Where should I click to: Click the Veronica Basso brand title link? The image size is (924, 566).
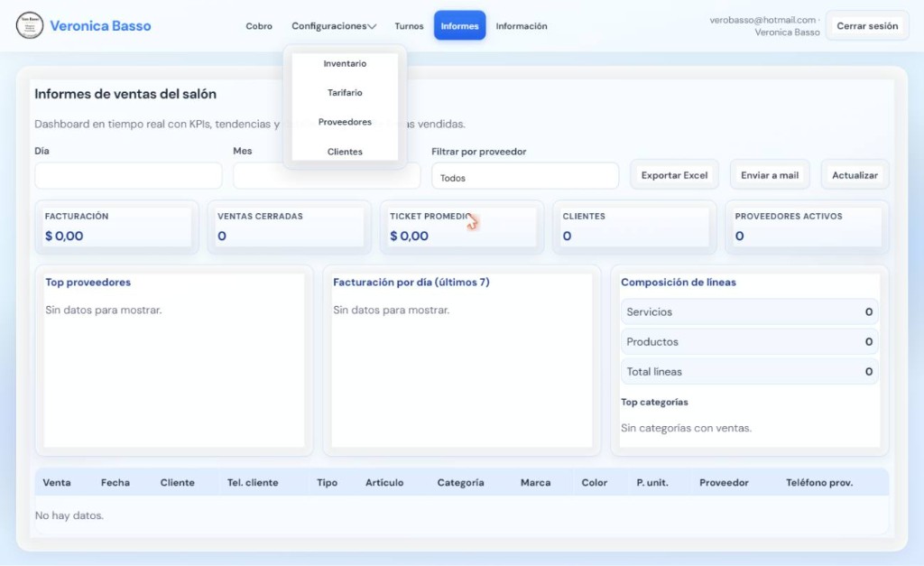click(100, 26)
